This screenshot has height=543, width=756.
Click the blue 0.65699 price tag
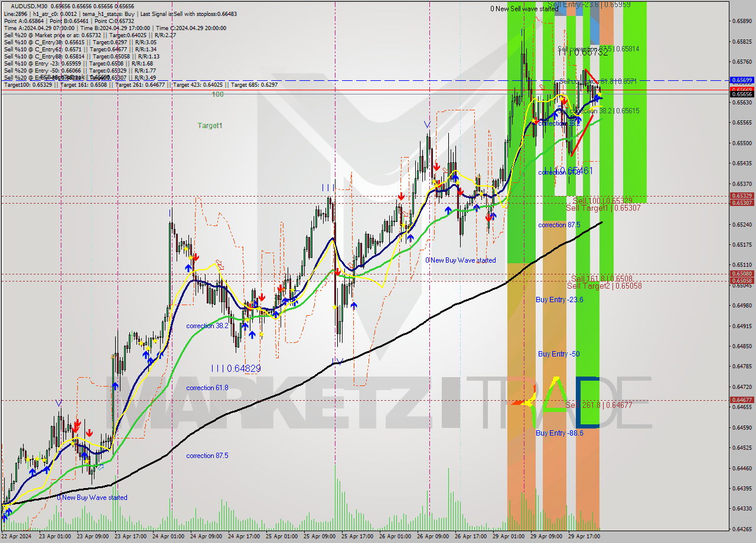tap(742, 80)
